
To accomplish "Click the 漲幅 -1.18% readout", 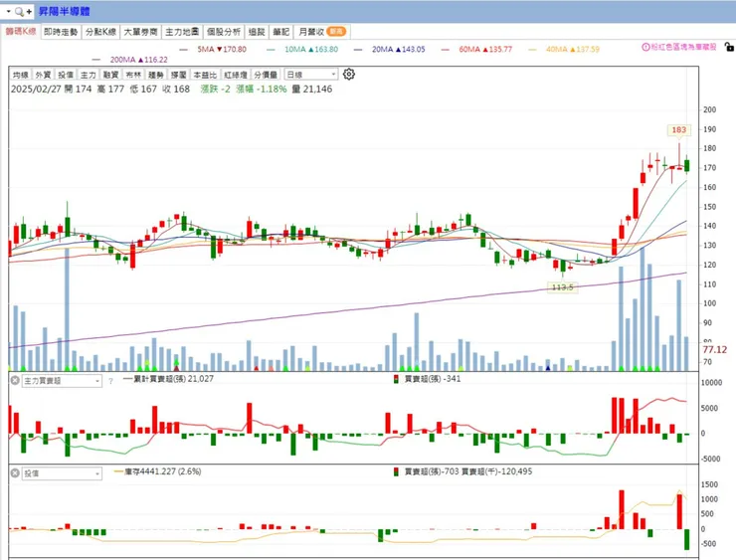I will point(261,90).
